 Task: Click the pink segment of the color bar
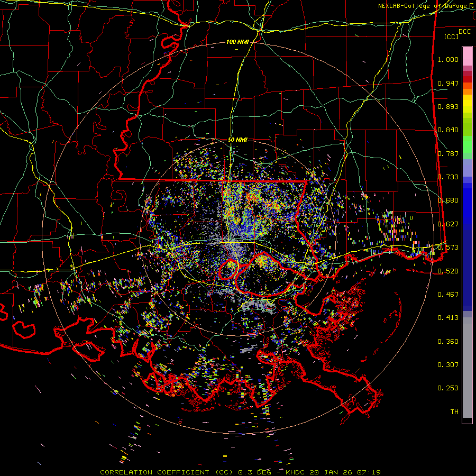467,57
